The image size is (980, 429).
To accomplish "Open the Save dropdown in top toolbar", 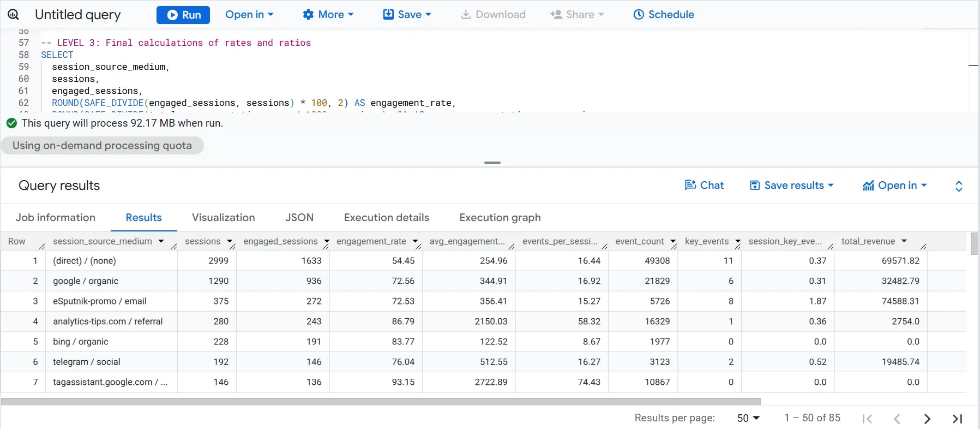I will coord(407,15).
